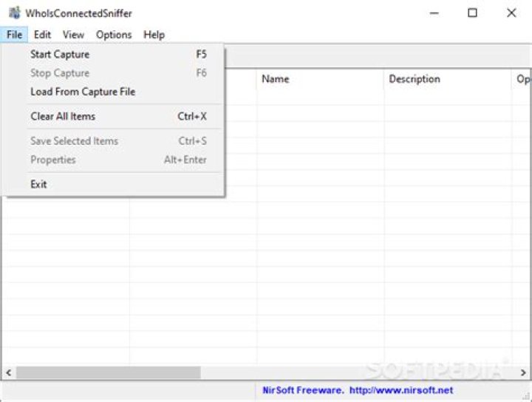Click Exit in the File menu
532x402 pixels.
pos(38,184)
